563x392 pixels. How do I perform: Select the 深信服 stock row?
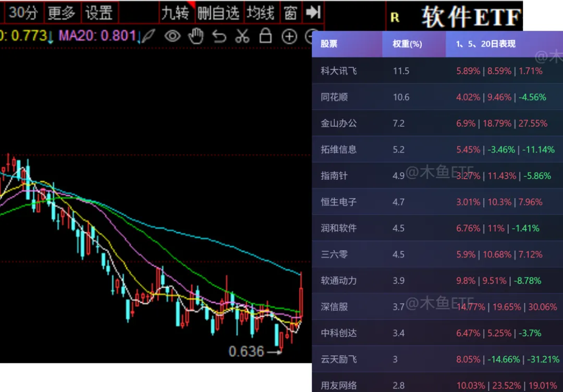point(437,307)
